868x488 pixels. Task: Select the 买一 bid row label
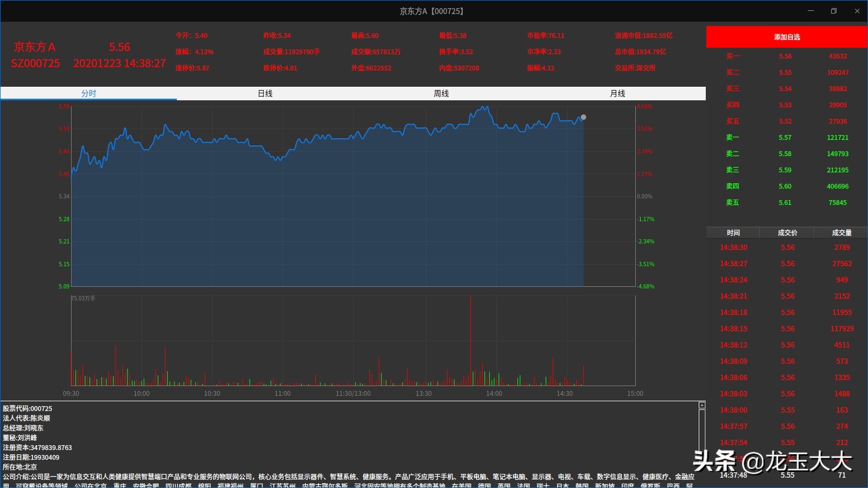coord(732,56)
